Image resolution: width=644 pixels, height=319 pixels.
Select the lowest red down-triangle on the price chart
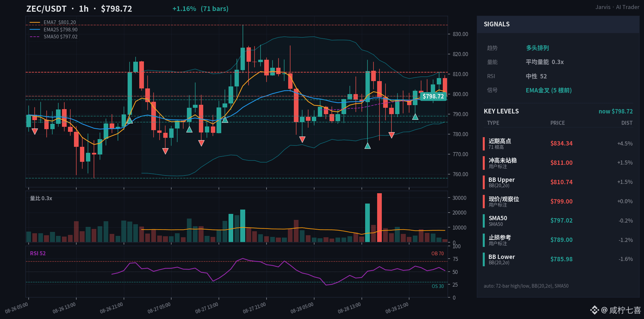click(x=165, y=151)
